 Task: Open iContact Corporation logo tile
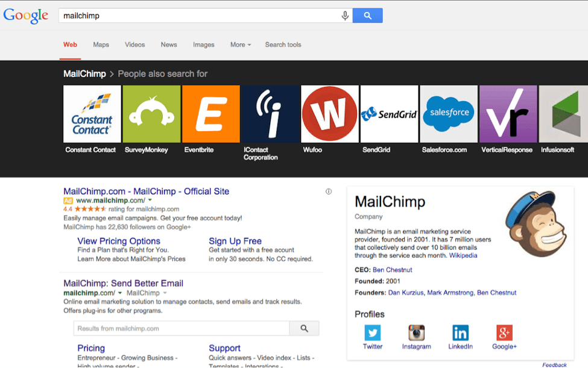point(270,114)
